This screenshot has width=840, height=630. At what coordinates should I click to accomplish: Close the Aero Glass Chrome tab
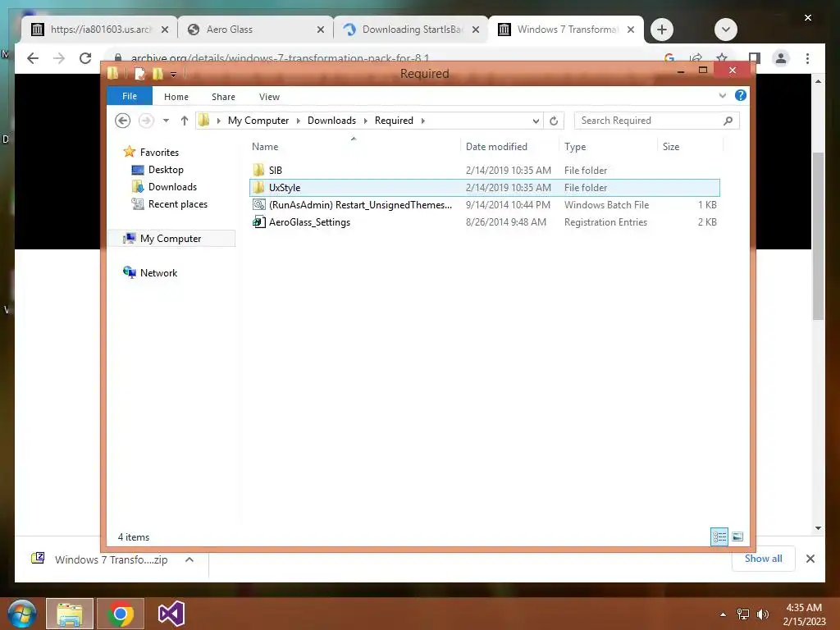pos(321,30)
